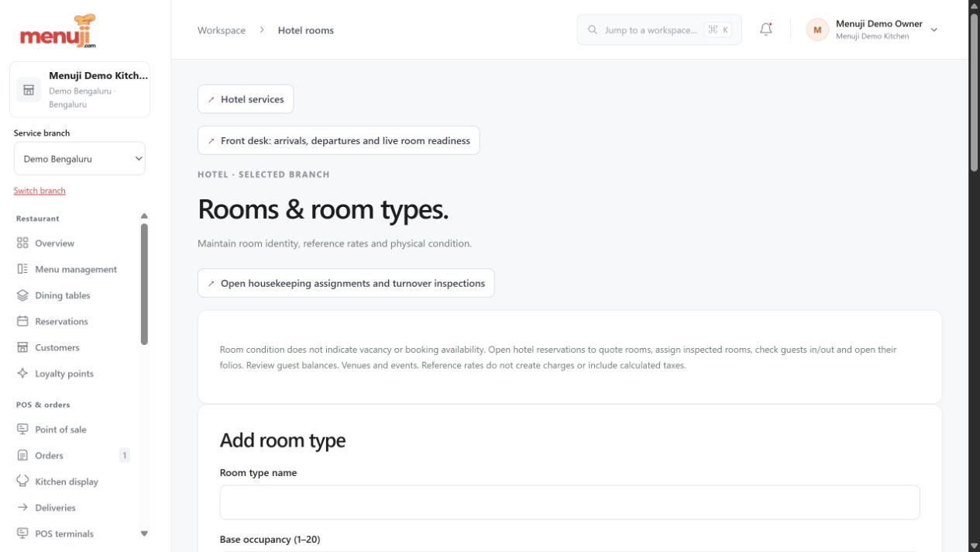Click the Deliveries arrow icon
This screenshot has width=980, height=552.
[22, 508]
